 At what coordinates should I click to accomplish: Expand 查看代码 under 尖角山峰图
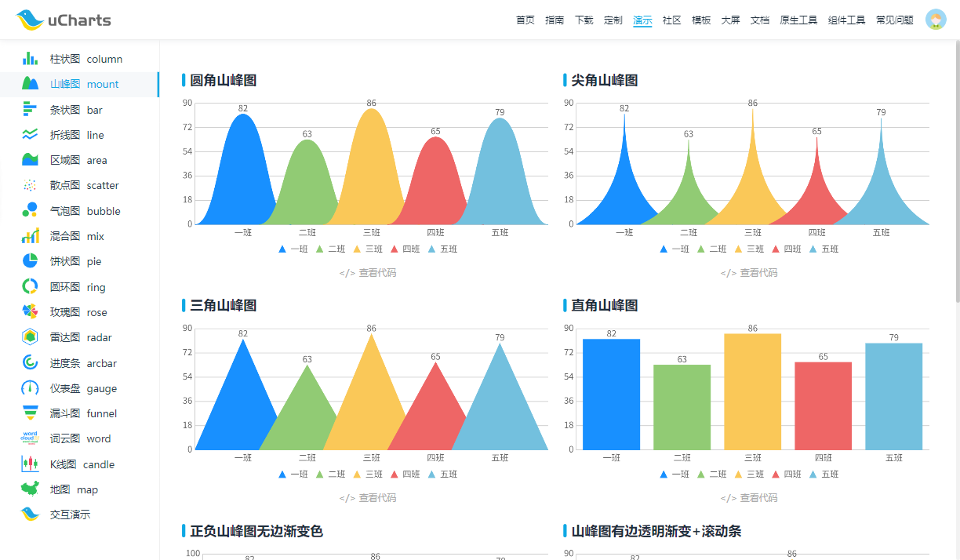(749, 273)
